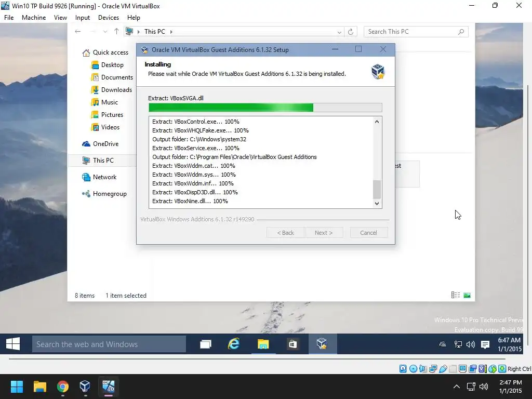Open host Chrome from taskbar

point(63,386)
